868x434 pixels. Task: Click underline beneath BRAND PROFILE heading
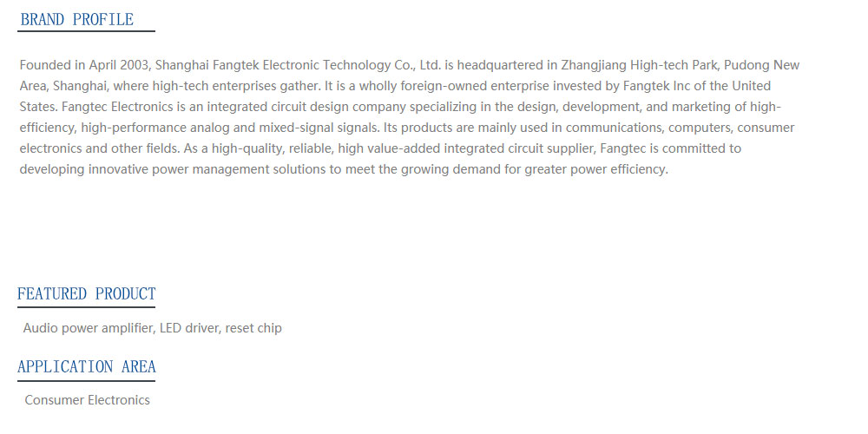[86, 31]
